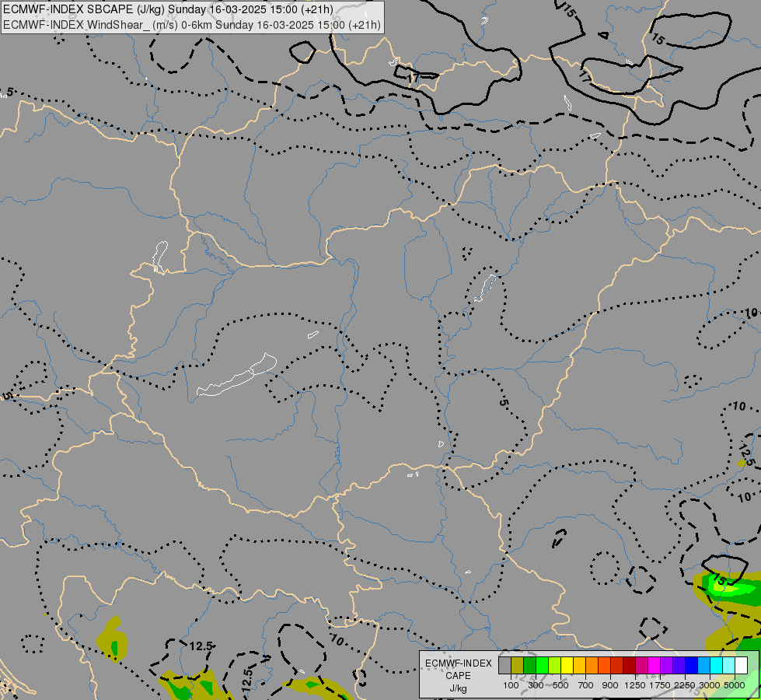Select the indigo swatch left of the 2250 tick
Viewport: 761px width, 700px height.
tap(679, 666)
